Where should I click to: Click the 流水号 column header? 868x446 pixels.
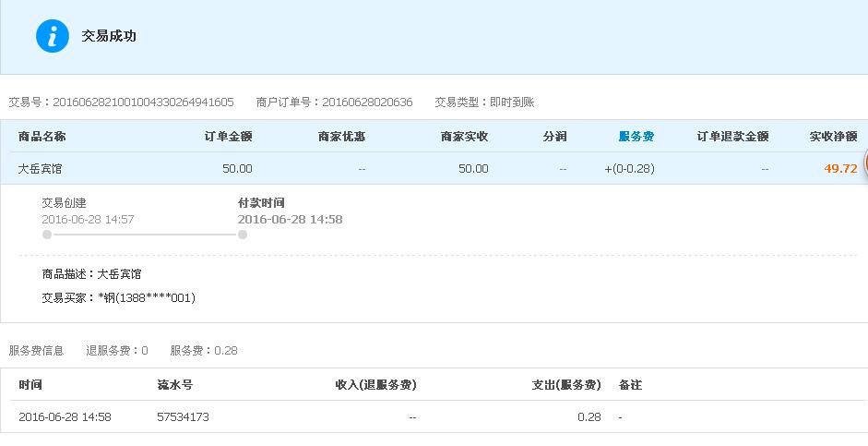click(175, 384)
